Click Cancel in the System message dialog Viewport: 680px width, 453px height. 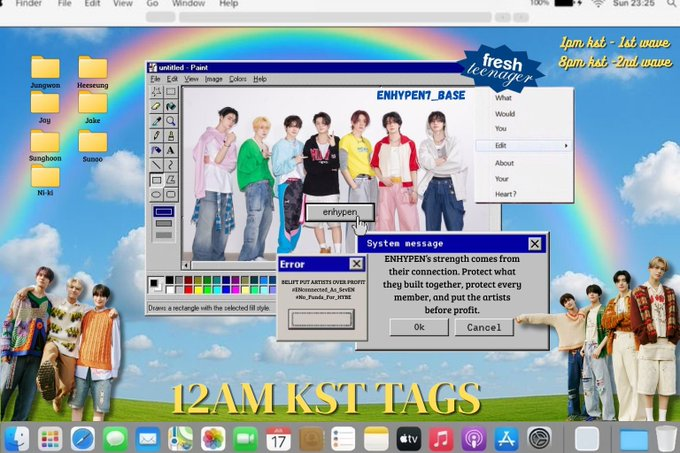[484, 327]
